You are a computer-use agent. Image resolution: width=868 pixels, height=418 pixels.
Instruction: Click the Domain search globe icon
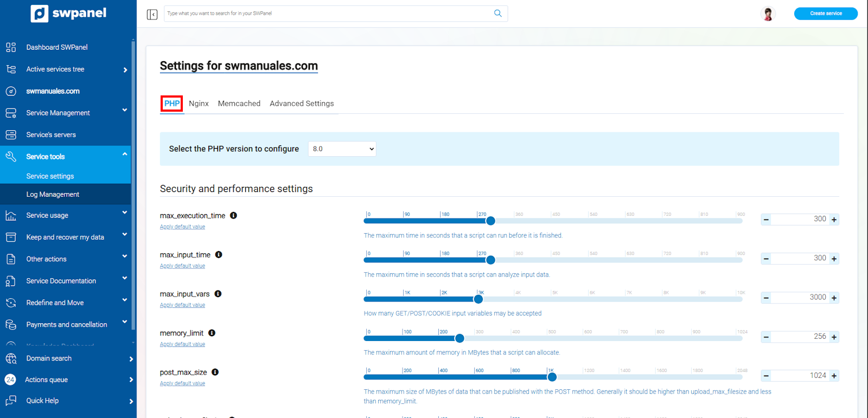(11, 358)
